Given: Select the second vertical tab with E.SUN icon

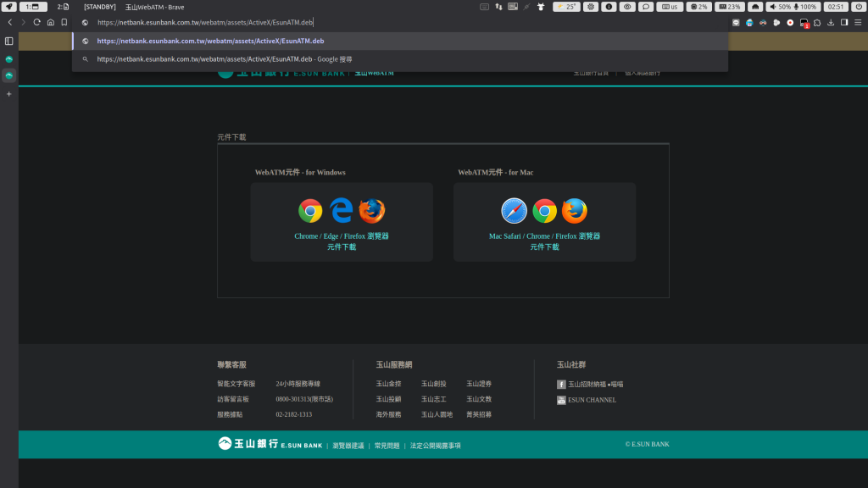Looking at the screenshot, I should pyautogui.click(x=8, y=75).
